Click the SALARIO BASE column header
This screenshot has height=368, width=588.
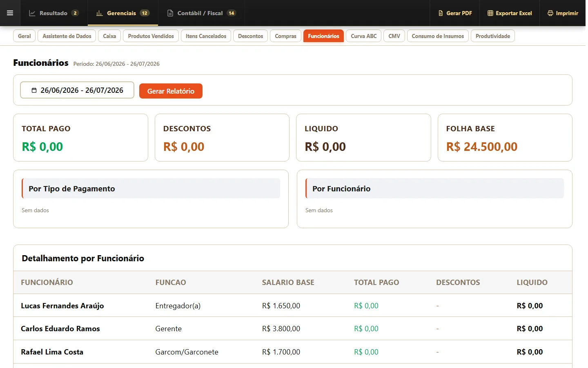288,282
